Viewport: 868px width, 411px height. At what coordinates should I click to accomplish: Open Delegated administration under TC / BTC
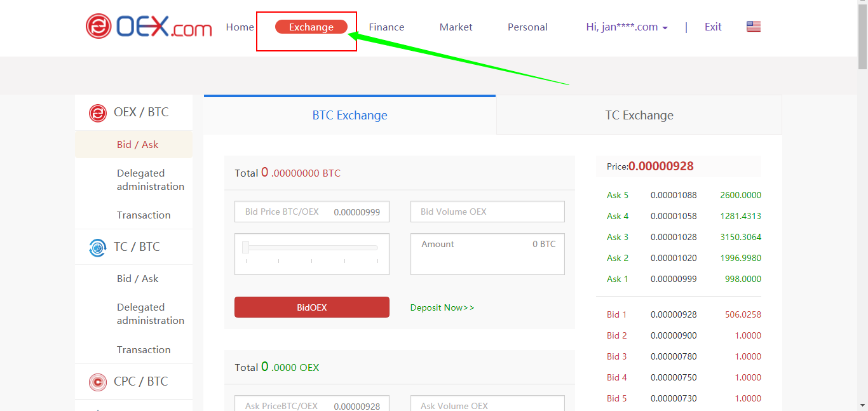tap(151, 314)
